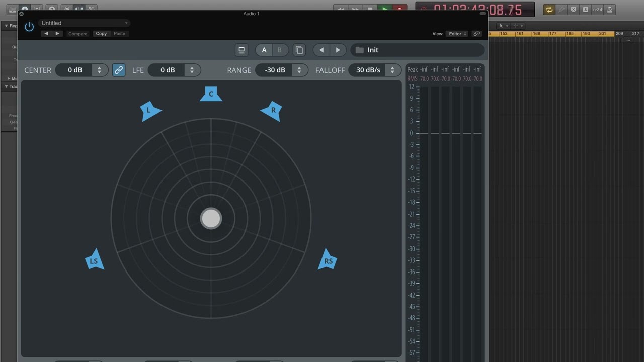This screenshot has width=644, height=362.
Task: Go to the next preset left of Init
Action: [338, 50]
